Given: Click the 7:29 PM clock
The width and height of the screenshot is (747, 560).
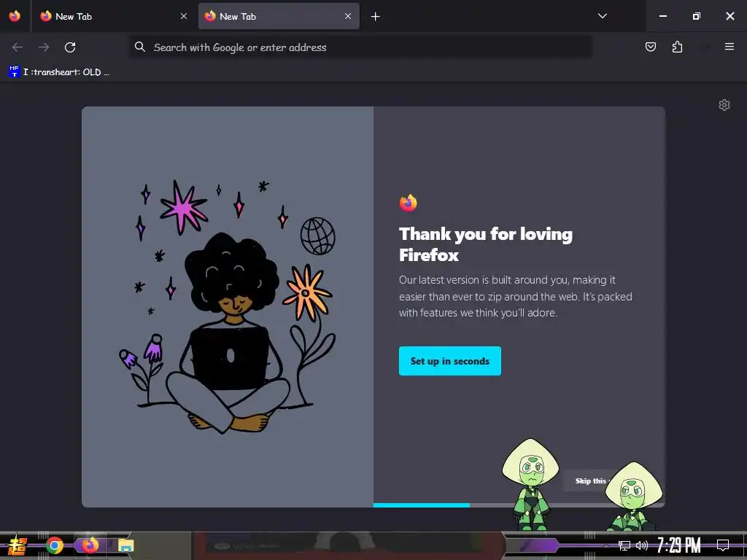Looking at the screenshot, I should (x=678, y=545).
